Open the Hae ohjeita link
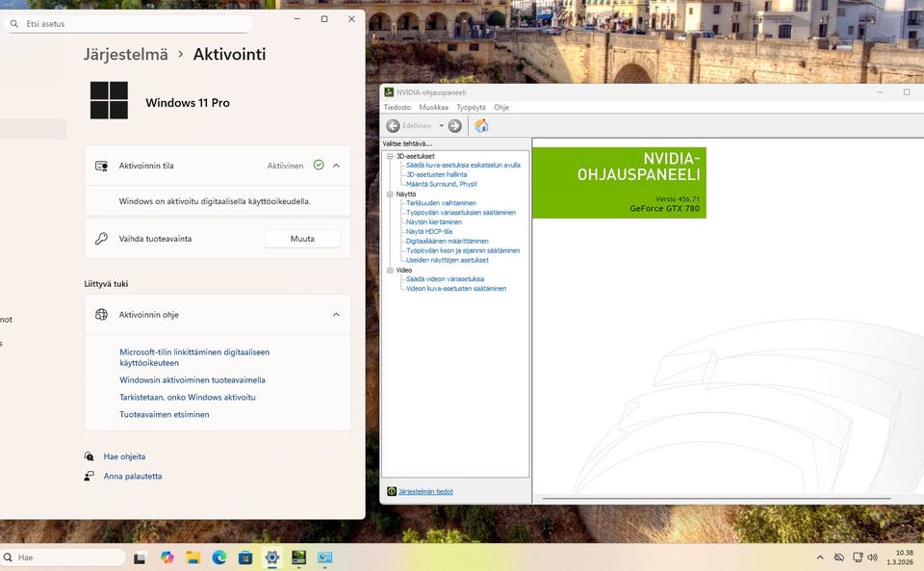 point(124,456)
